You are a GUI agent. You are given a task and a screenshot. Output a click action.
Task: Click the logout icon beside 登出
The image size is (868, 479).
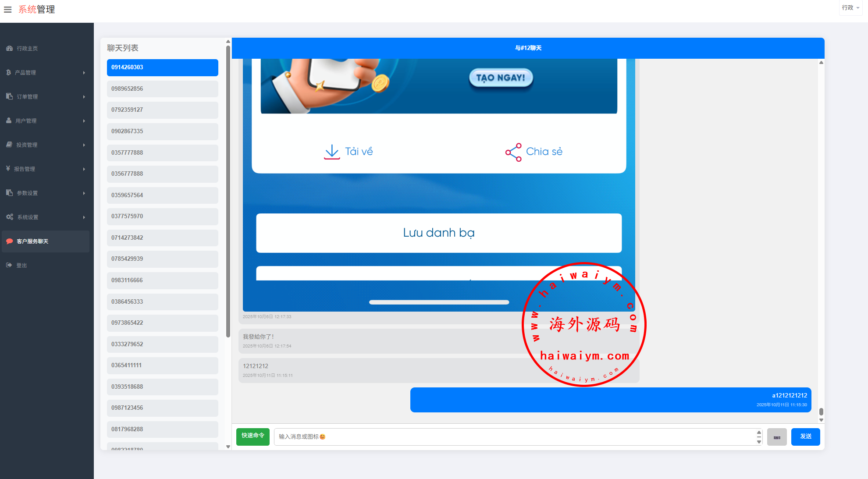9,265
